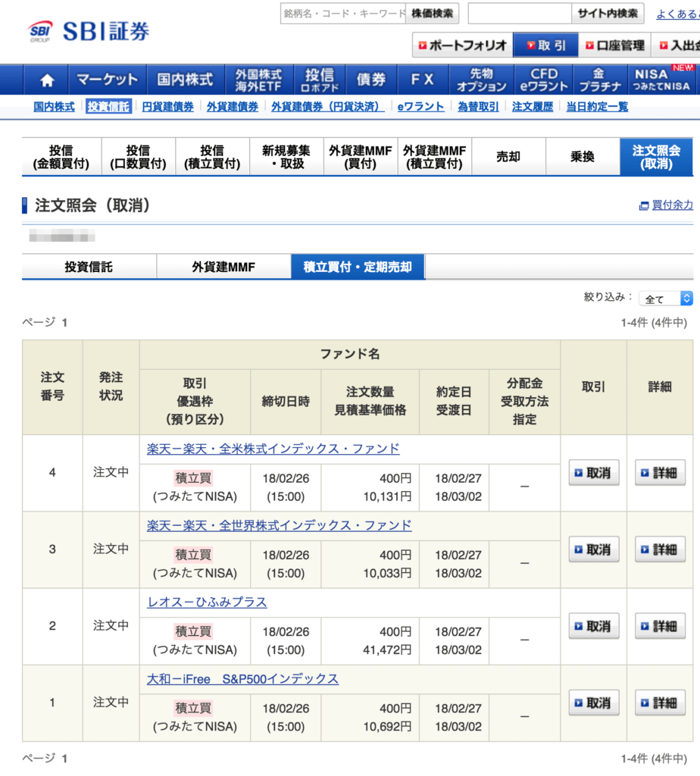Image resolution: width=700 pixels, height=776 pixels.
Task: Click the 投資信託 sub-navigation link
Action: pyautogui.click(x=108, y=107)
